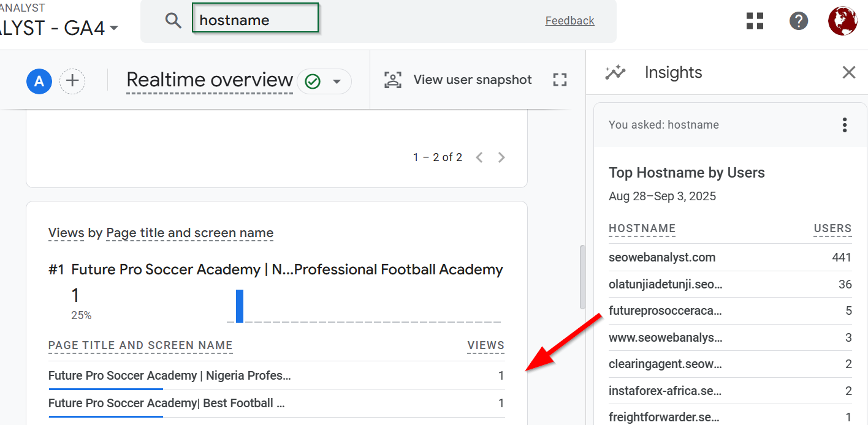
Task: Enter fullscreen mode for Realtime overview
Action: (x=560, y=80)
